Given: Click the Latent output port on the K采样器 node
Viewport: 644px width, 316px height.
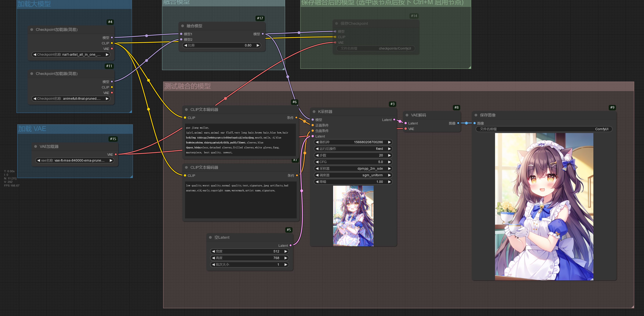Looking at the screenshot, I should pos(394,120).
